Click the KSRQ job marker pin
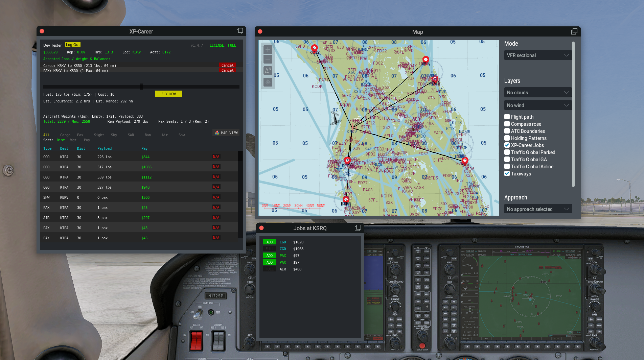Viewport: 644px width, 360px height. pyautogui.click(x=346, y=199)
